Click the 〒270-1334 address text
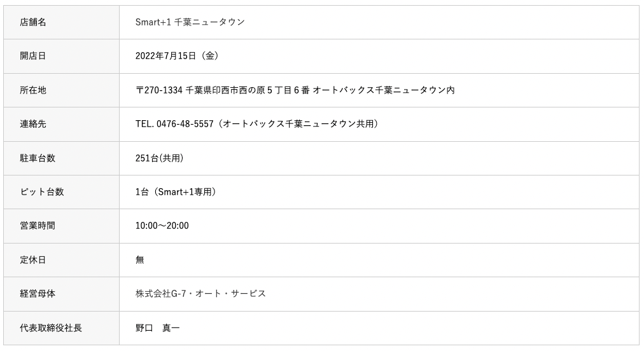 295,90
